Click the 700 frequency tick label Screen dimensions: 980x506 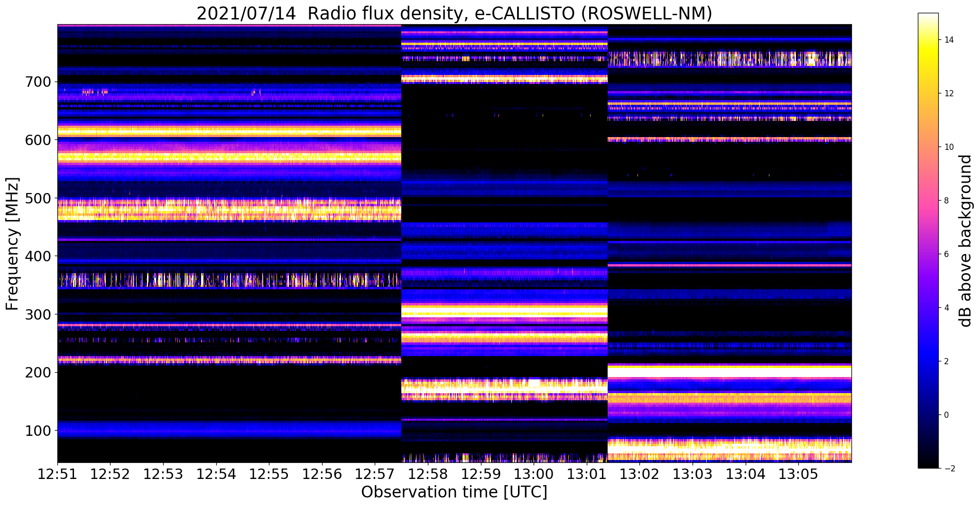coord(38,82)
